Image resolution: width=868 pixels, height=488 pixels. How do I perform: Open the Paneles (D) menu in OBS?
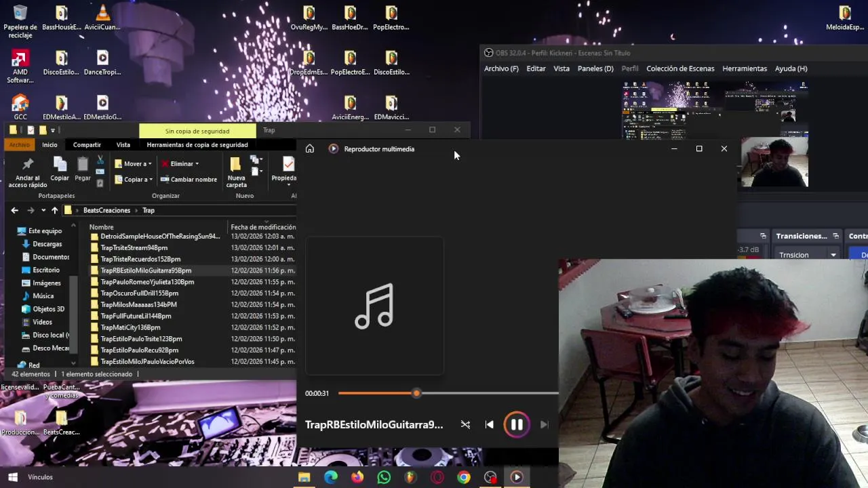pos(595,68)
